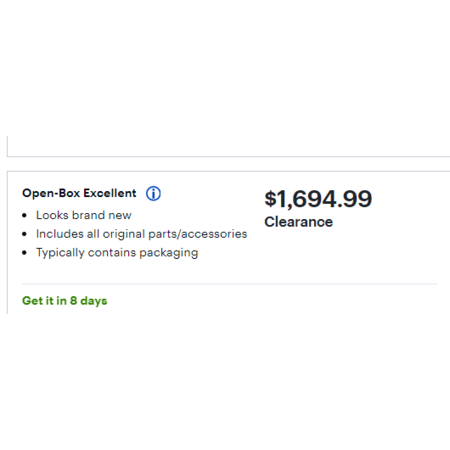Screen dimensions: 450x450
Task: Click the empty offer card above
Action: click(228, 146)
